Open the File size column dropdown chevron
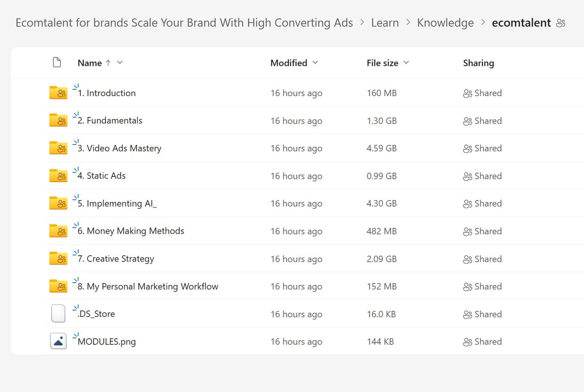This screenshot has width=584, height=392. click(x=406, y=63)
